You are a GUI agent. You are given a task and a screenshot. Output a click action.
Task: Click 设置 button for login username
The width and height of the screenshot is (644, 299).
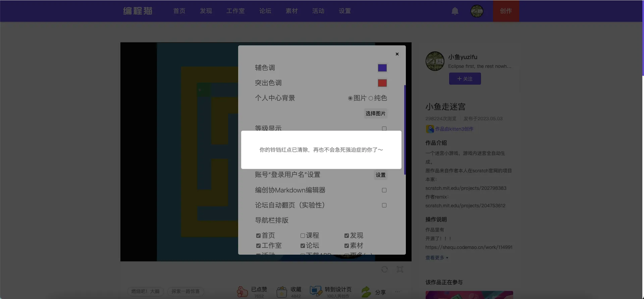380,175
